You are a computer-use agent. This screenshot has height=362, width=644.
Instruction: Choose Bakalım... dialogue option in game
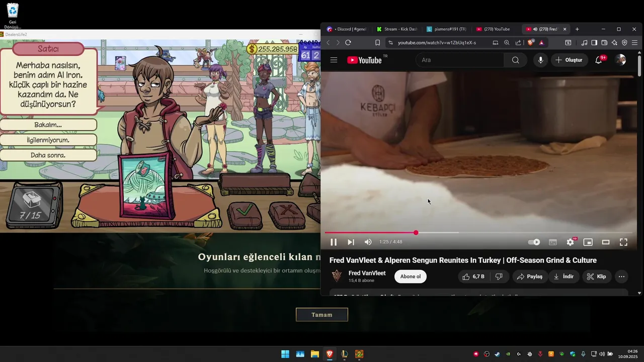pos(48,125)
